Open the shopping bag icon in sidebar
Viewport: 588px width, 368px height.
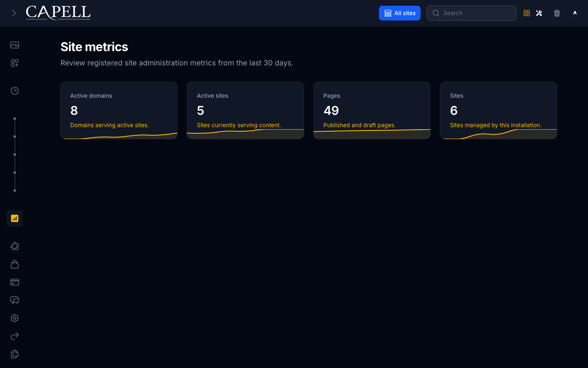[x=15, y=264]
